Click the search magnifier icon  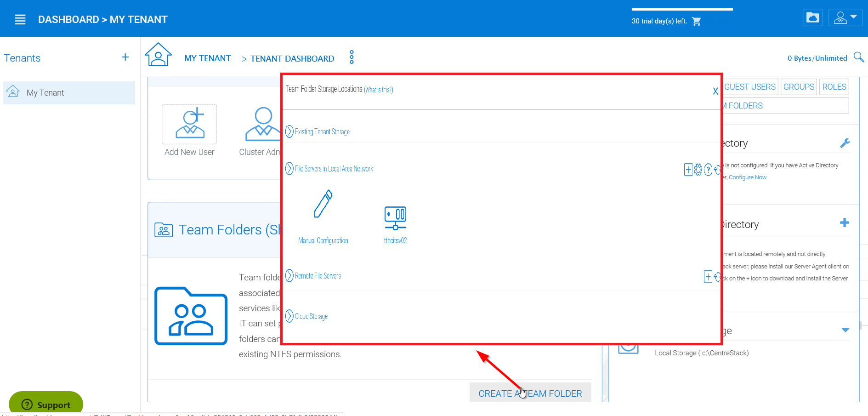pyautogui.click(x=858, y=57)
